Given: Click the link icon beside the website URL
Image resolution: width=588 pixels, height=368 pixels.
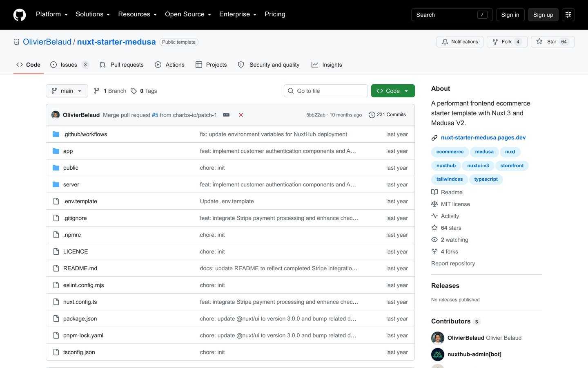Looking at the screenshot, I should [434, 138].
